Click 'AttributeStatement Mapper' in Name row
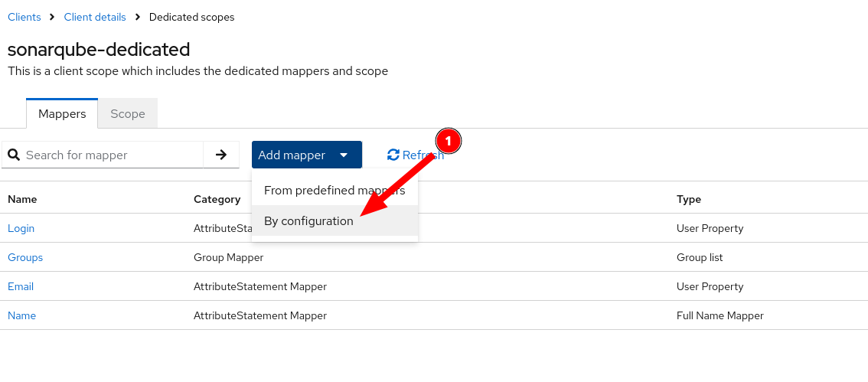This screenshot has height=382, width=868. click(260, 315)
